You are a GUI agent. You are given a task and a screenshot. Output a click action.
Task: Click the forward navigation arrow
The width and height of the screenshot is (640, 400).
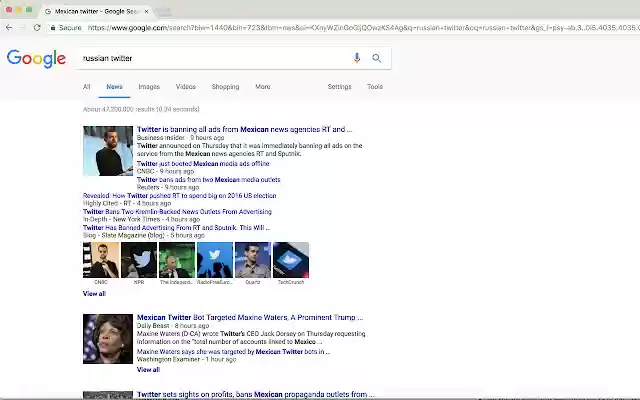tap(23, 28)
